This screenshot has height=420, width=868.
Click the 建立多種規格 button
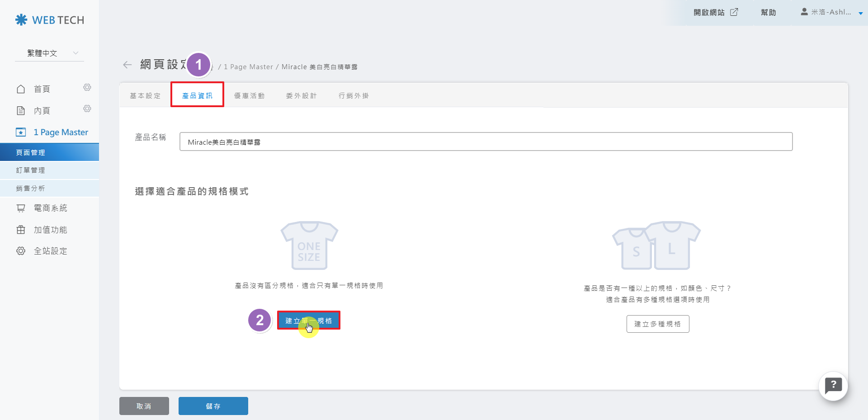coord(657,324)
